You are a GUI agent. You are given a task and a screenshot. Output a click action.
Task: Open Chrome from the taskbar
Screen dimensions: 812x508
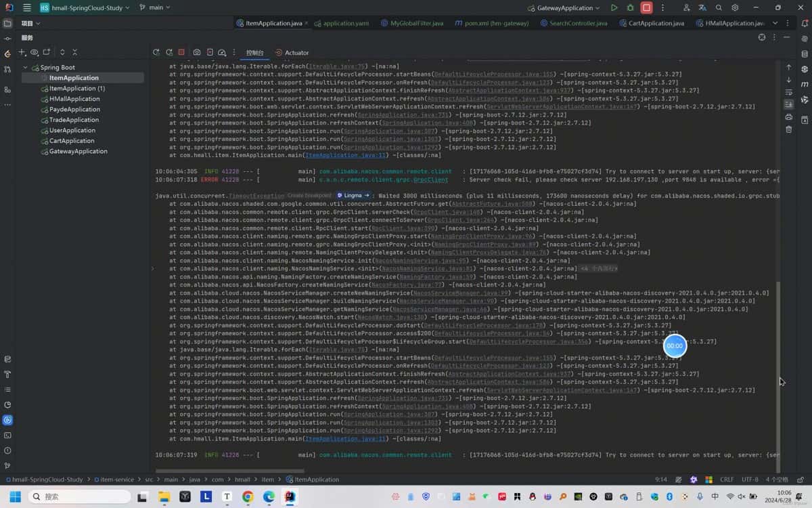pos(248,496)
